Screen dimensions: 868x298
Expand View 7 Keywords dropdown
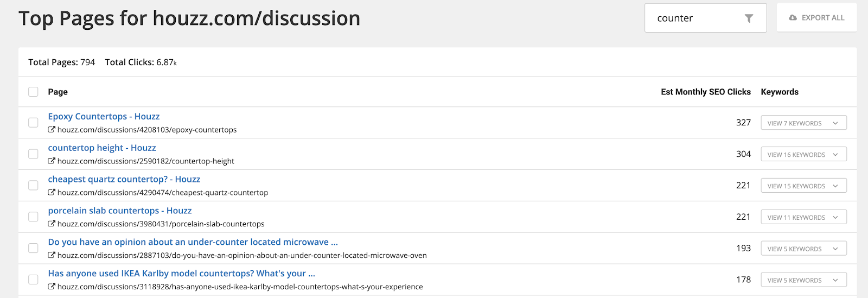[x=803, y=123]
